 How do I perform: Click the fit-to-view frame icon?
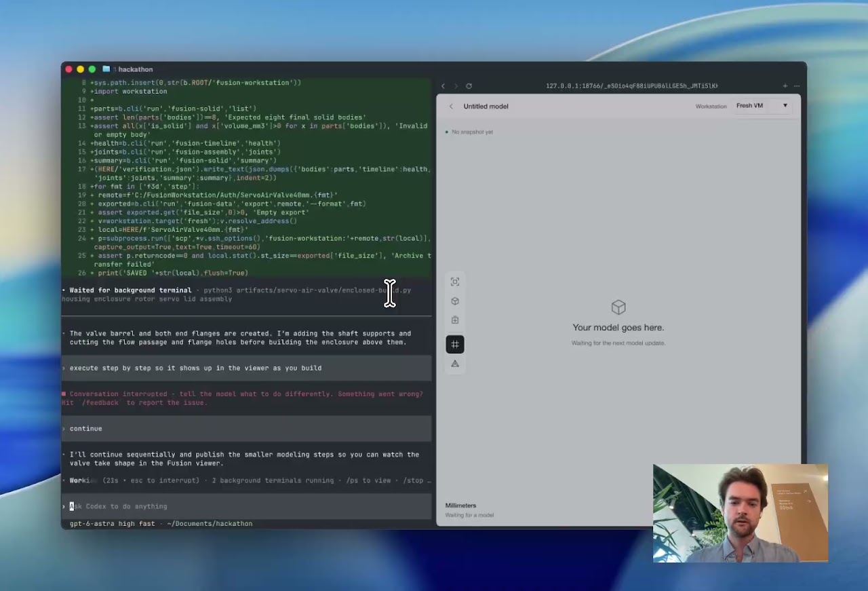(x=455, y=282)
